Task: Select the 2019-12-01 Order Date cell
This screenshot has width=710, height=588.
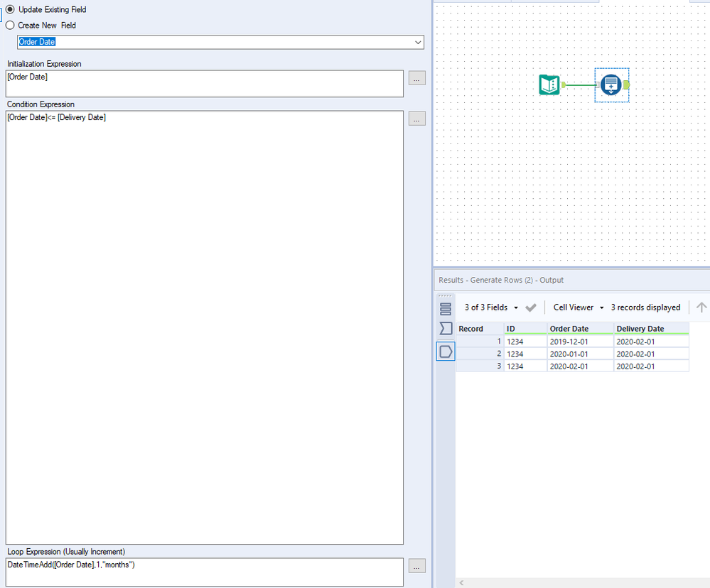Action: [x=580, y=342]
